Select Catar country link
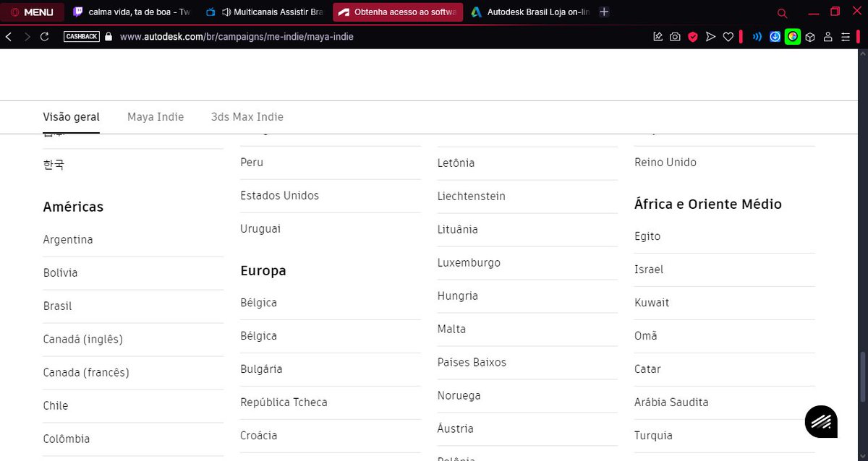The image size is (868, 461). point(647,369)
